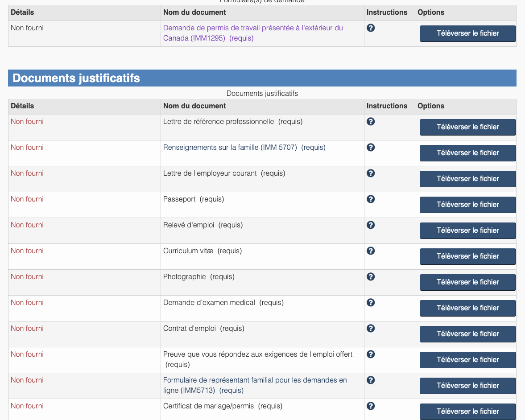This screenshot has width=525, height=420.
Task: Open the IMM1295 work permit application link
Action: pos(252,33)
